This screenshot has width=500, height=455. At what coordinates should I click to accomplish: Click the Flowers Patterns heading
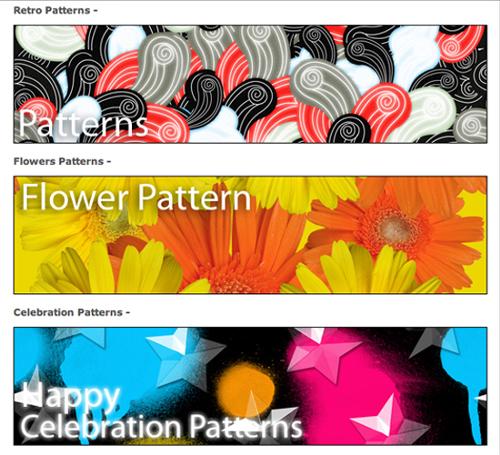(62, 161)
